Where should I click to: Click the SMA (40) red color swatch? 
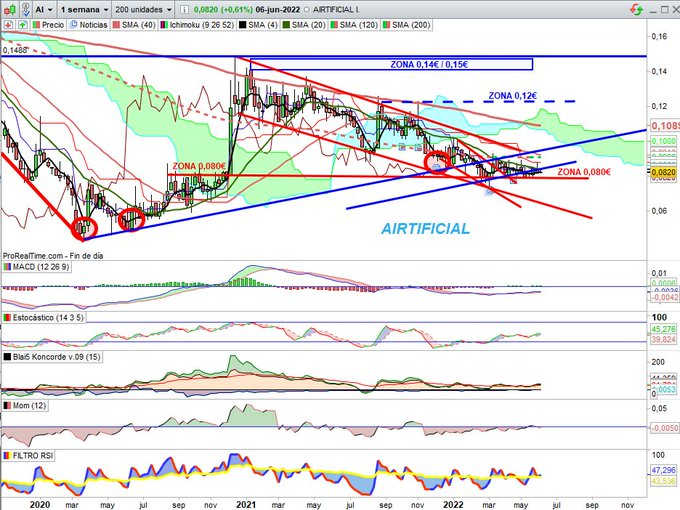116,25
